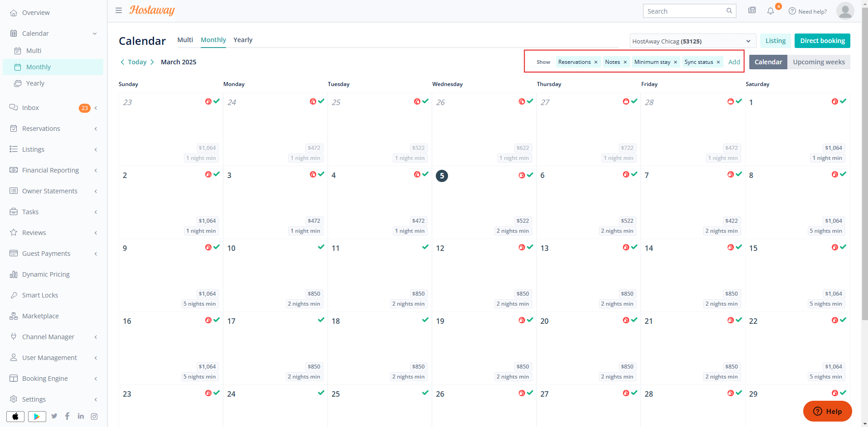Screen dimensions: 868x427
Task: Switch to Calendar view toggle
Action: point(768,62)
